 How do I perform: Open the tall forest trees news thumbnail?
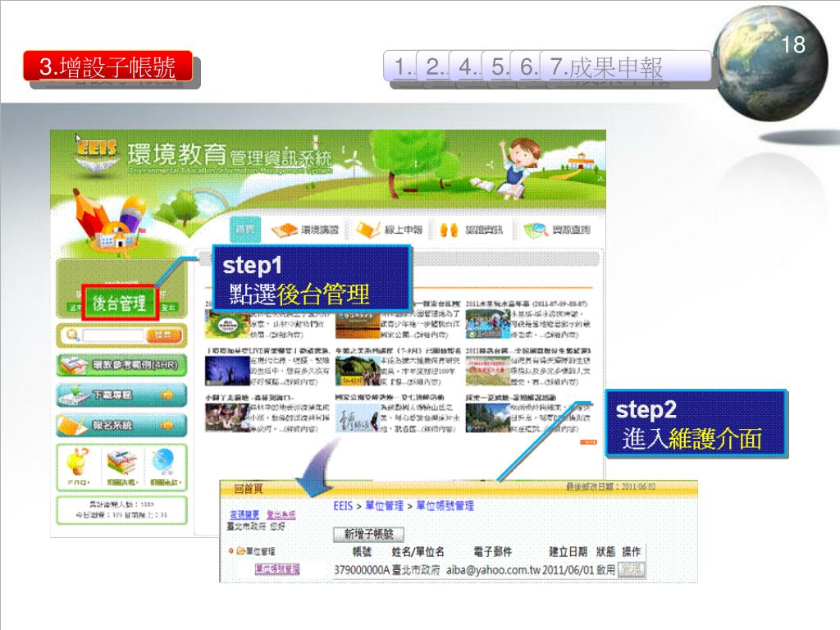click(x=487, y=418)
